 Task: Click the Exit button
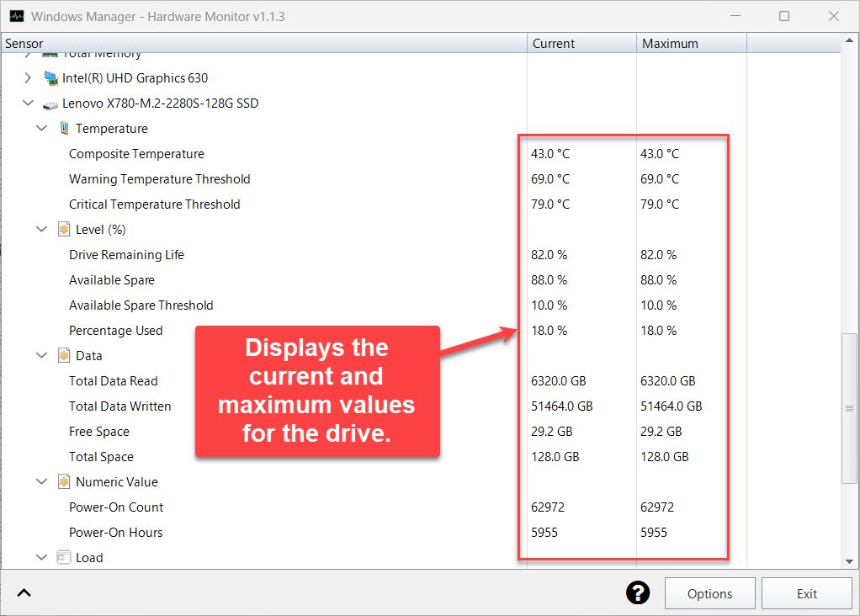[807, 593]
